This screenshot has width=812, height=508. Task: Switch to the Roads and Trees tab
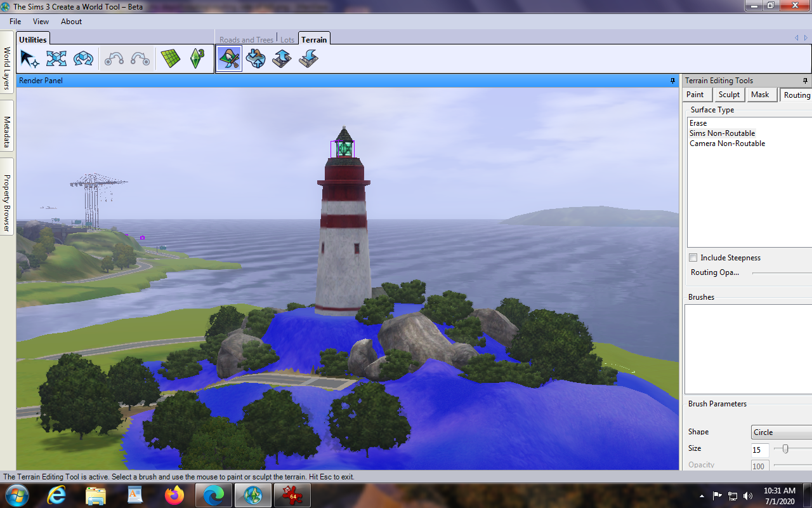tap(246, 40)
